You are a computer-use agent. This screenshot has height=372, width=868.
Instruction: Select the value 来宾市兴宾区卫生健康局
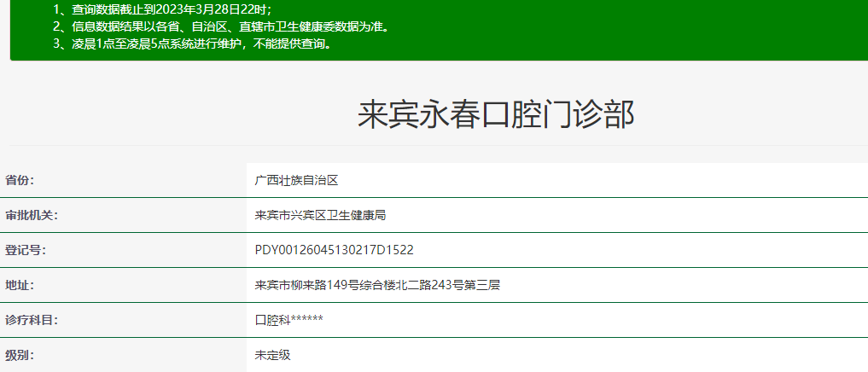pos(320,215)
